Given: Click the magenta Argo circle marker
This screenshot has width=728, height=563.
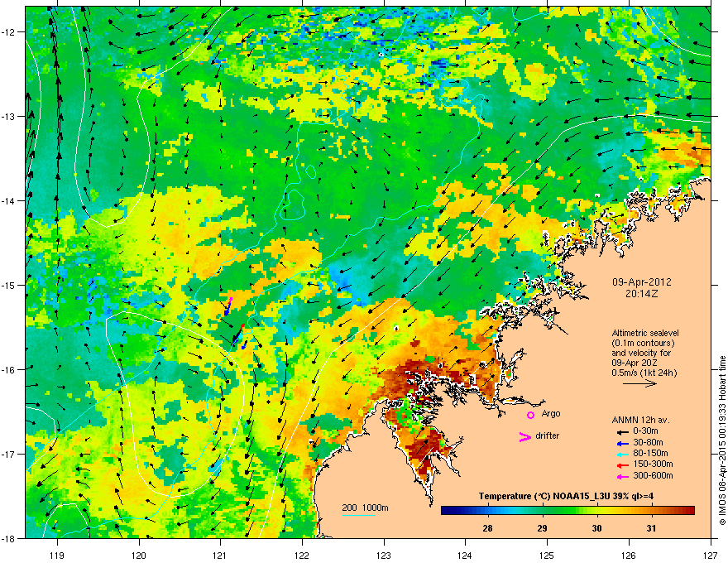Looking at the screenshot, I should tap(530, 415).
